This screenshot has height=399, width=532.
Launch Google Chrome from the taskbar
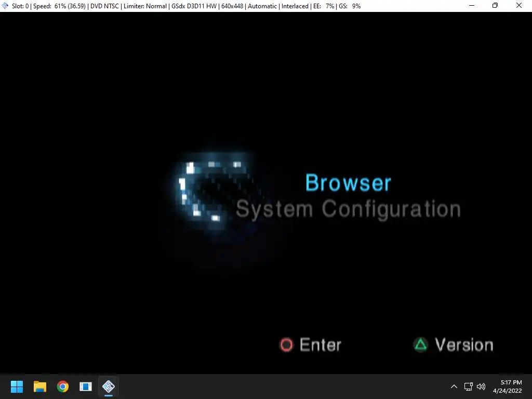click(62, 387)
